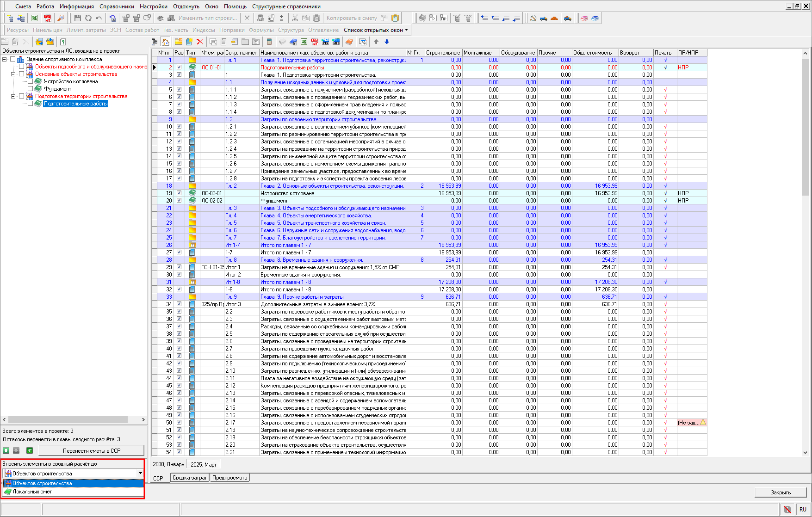Select the 2025, Март period tab
This screenshot has width=812, height=517.
(x=204, y=464)
